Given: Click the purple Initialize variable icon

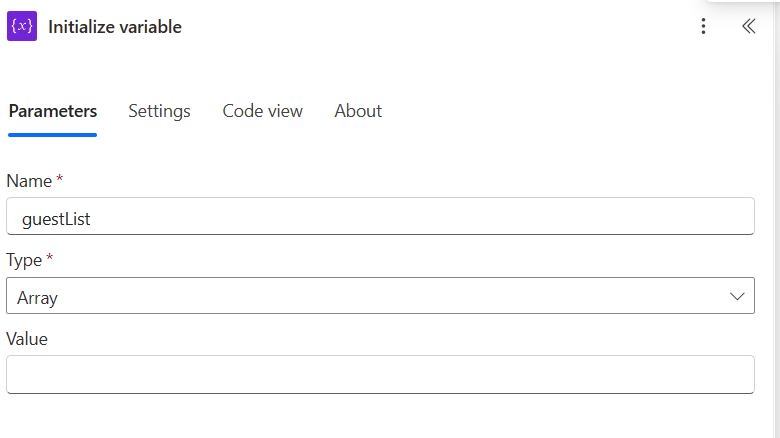Looking at the screenshot, I should (x=22, y=27).
